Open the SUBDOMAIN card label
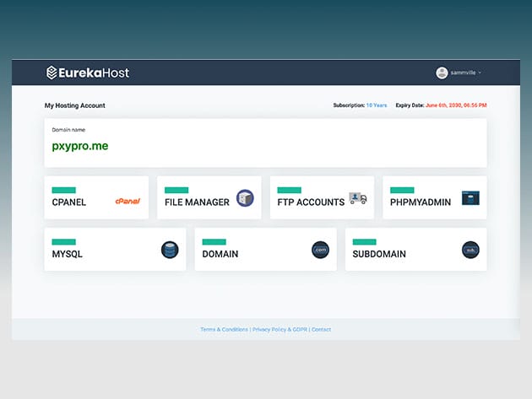Image resolution: width=532 pixels, height=399 pixels. click(x=379, y=254)
